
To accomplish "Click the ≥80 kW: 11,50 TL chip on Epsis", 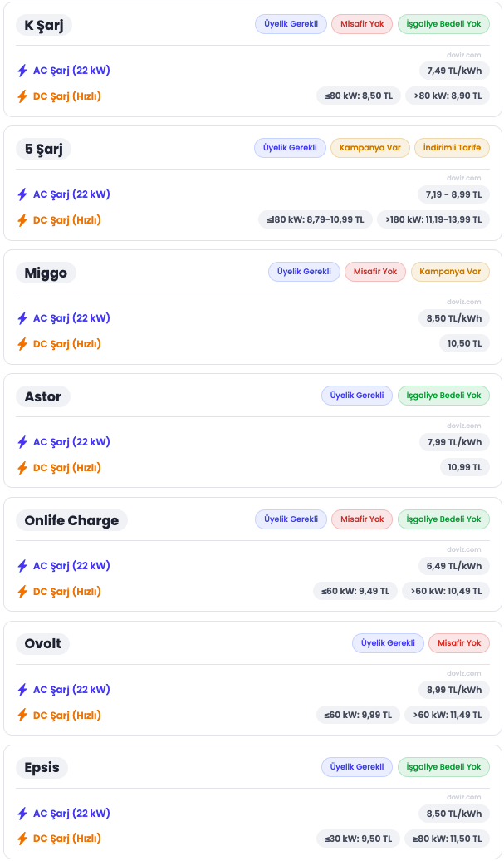I will [447, 839].
